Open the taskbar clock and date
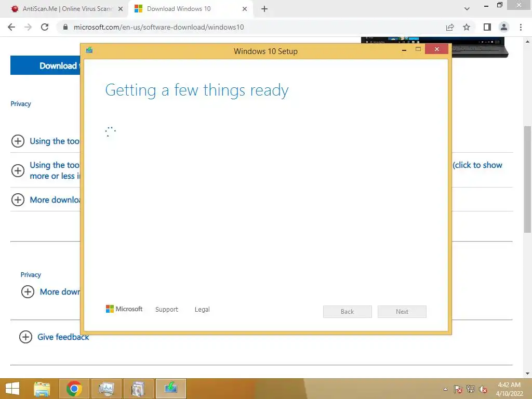 (x=509, y=389)
